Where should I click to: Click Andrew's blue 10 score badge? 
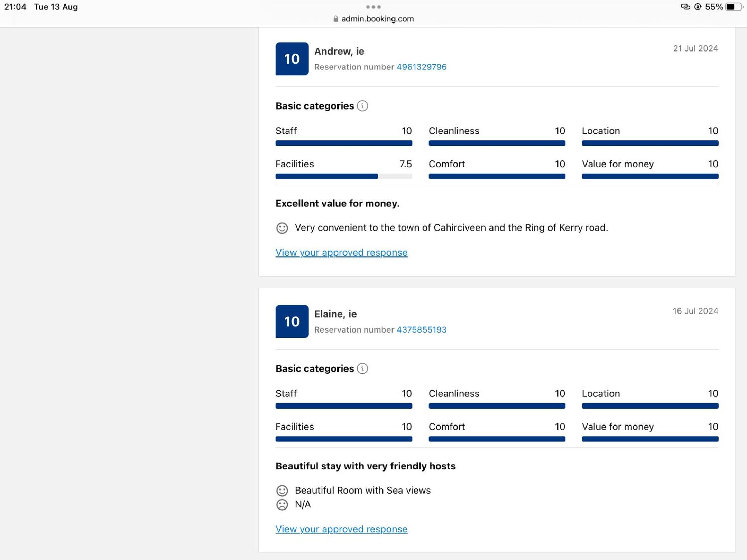[292, 59]
